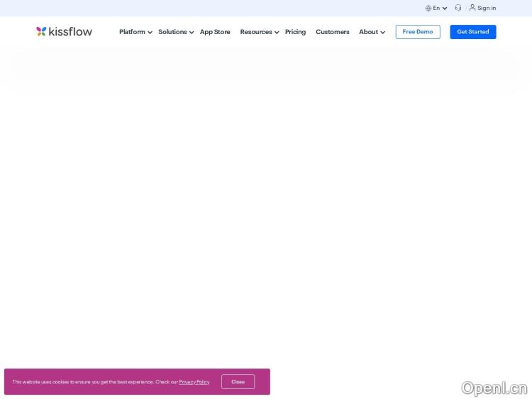Expand the Solutions menu chevron
This screenshot has width=532, height=399.
tap(192, 32)
